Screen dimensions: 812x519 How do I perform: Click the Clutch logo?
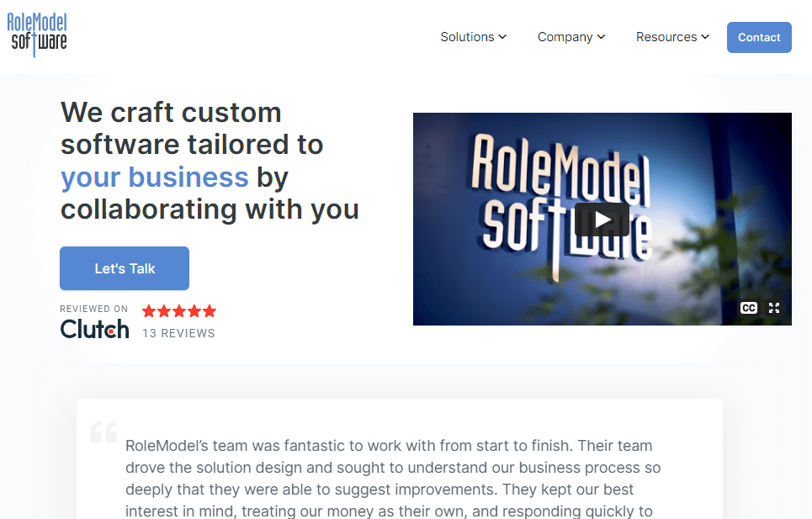94,329
